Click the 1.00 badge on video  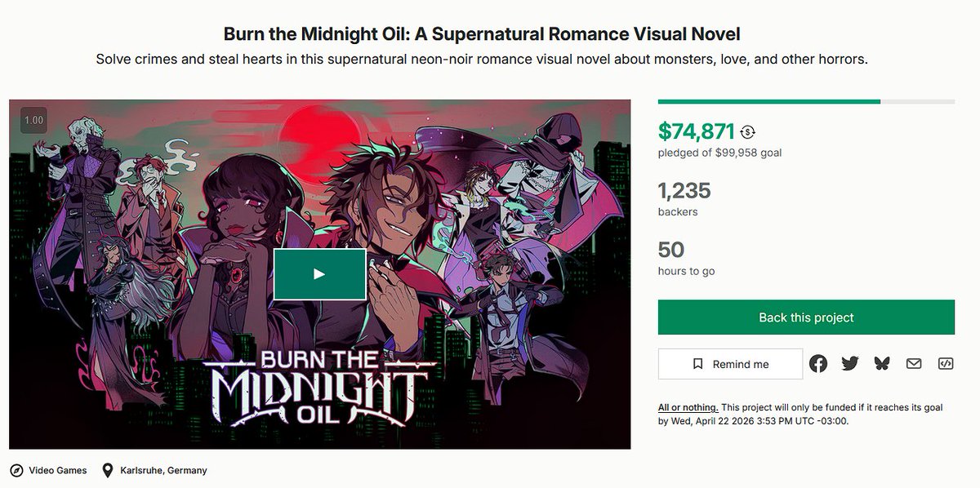click(34, 121)
